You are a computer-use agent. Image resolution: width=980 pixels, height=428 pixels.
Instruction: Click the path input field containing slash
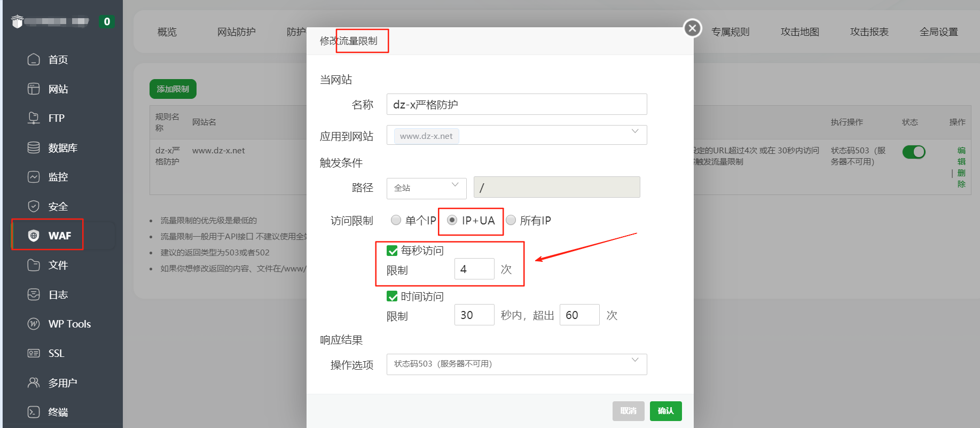pos(556,187)
